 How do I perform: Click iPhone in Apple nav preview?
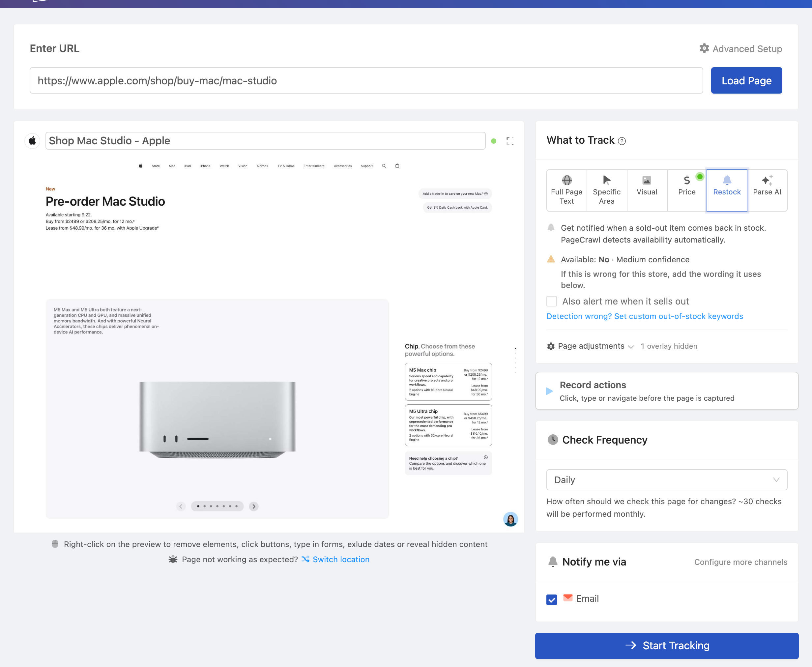click(x=206, y=166)
